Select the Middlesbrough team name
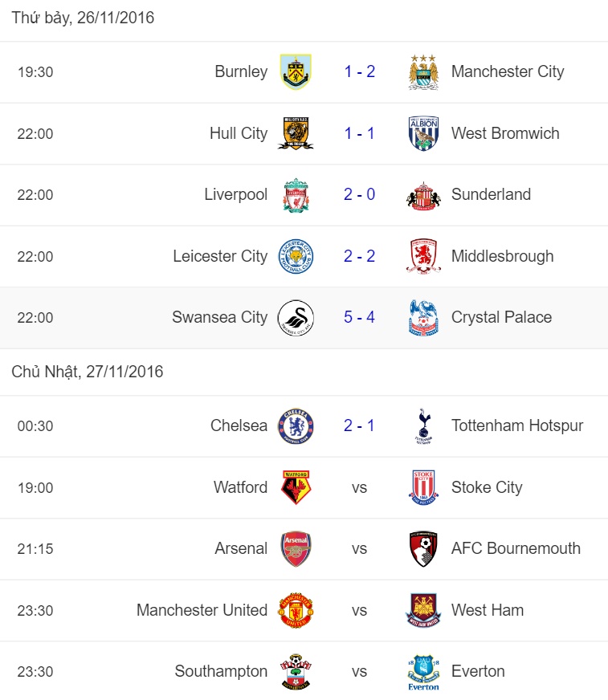The width and height of the screenshot is (608, 700). [503, 256]
